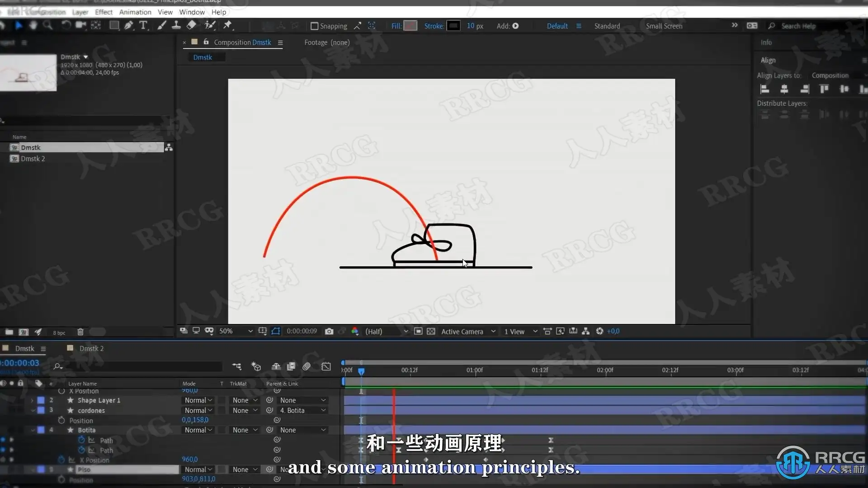The image size is (868, 488).
Task: Open Shape Layer 1 Normal mode dropdown
Action: click(198, 400)
